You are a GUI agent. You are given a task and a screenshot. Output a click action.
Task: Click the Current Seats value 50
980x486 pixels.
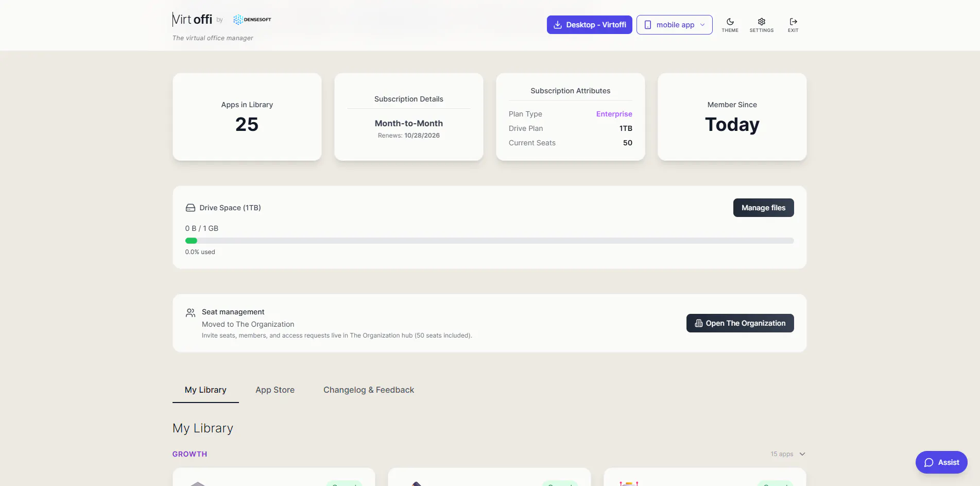(627, 143)
